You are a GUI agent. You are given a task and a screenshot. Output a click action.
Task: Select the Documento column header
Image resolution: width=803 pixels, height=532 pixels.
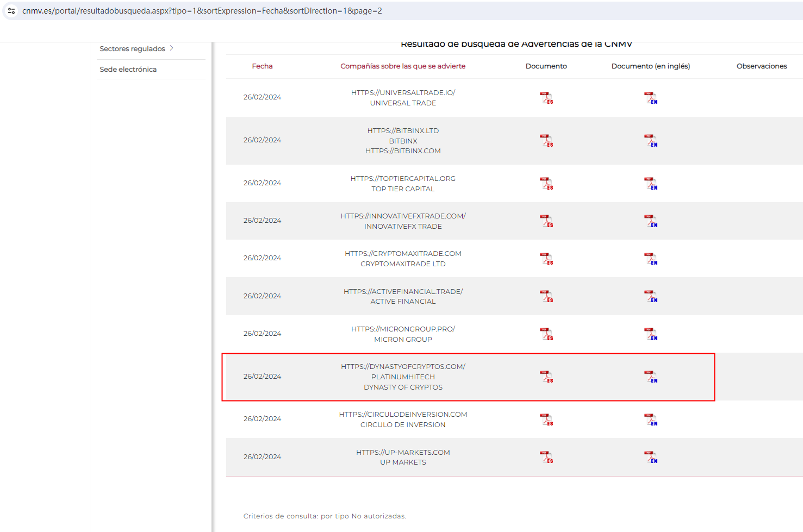coord(546,66)
